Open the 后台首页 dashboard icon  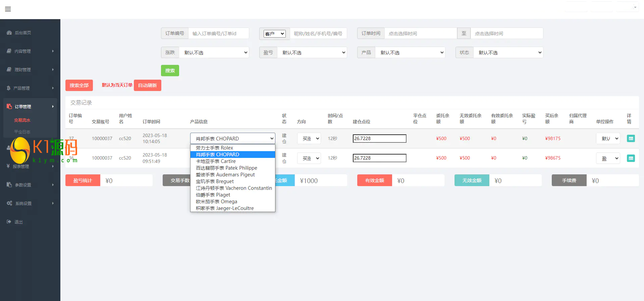pos(9,33)
